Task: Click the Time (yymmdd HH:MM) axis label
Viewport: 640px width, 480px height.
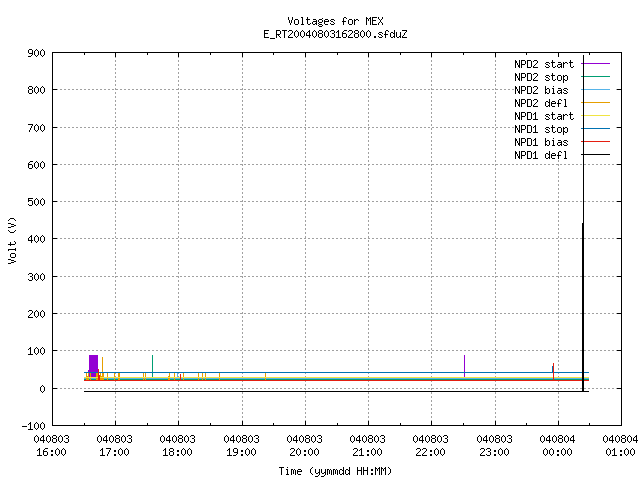Action: click(x=335, y=471)
